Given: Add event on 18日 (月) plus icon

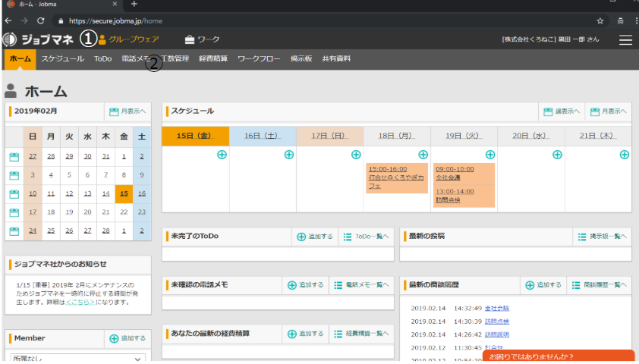Looking at the screenshot, I should point(423,155).
